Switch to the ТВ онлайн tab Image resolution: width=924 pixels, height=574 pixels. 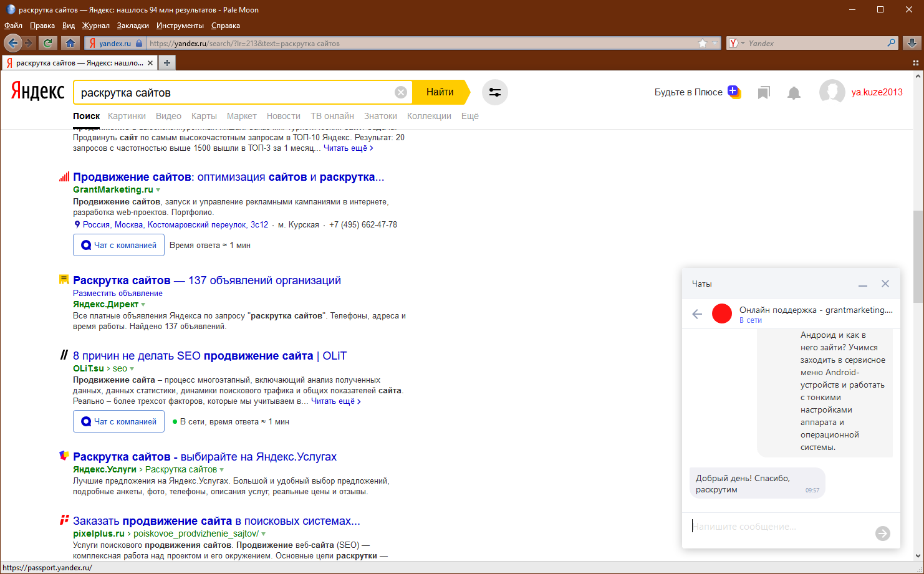click(332, 116)
